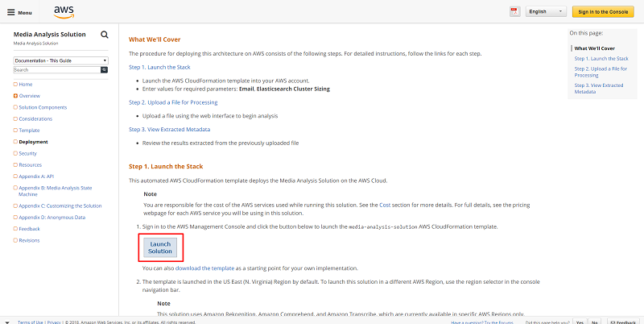Open the Cost section link

(x=385, y=205)
